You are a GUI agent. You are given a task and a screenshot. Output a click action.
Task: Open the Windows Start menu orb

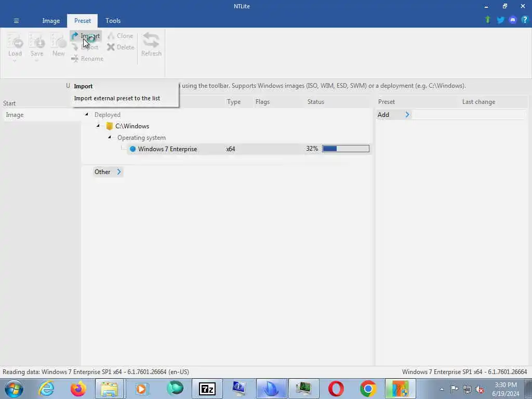point(14,389)
